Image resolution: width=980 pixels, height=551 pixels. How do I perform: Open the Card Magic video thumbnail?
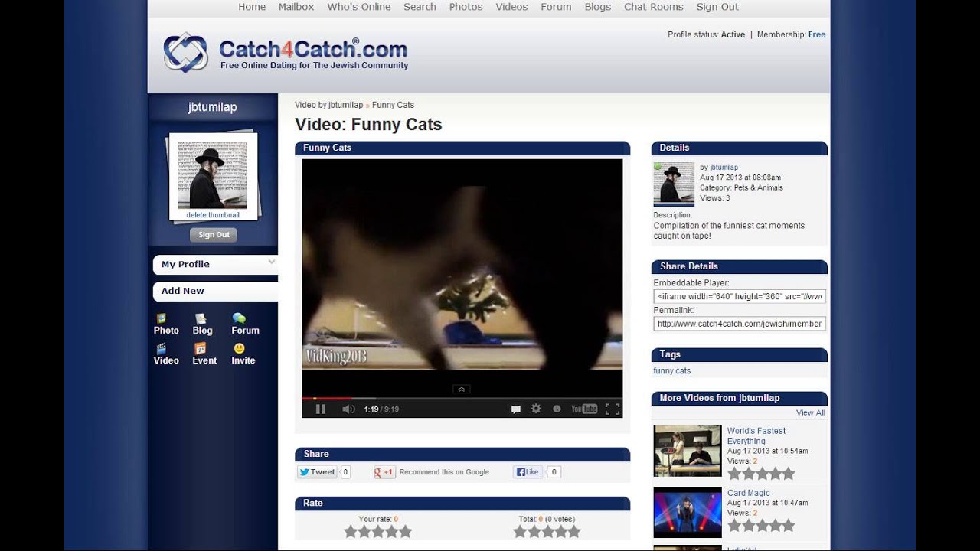(688, 513)
